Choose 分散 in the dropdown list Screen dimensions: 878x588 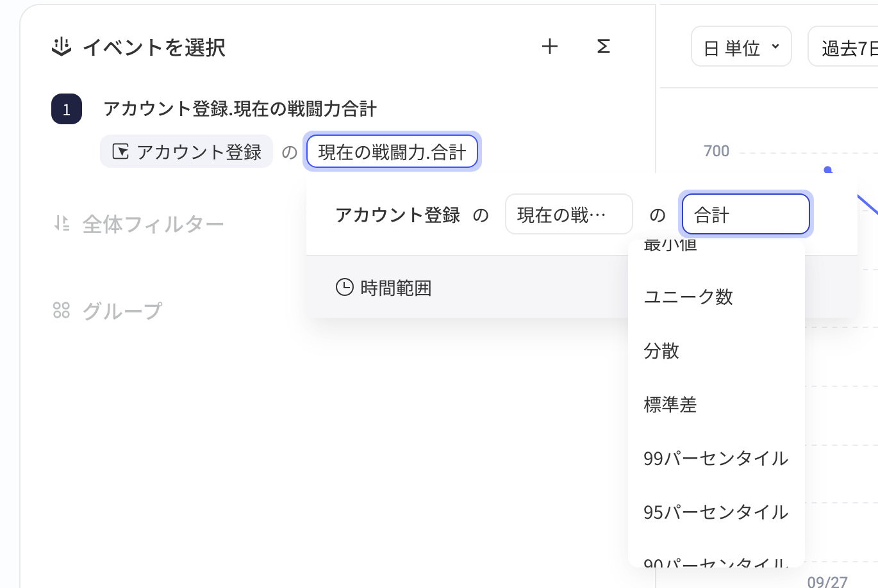[716, 351]
